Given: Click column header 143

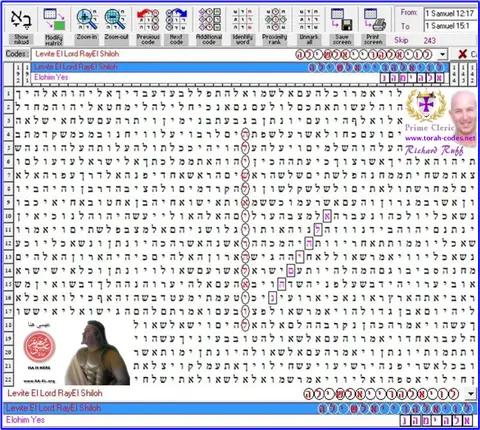Looking at the screenshot, I should pos(463,73).
